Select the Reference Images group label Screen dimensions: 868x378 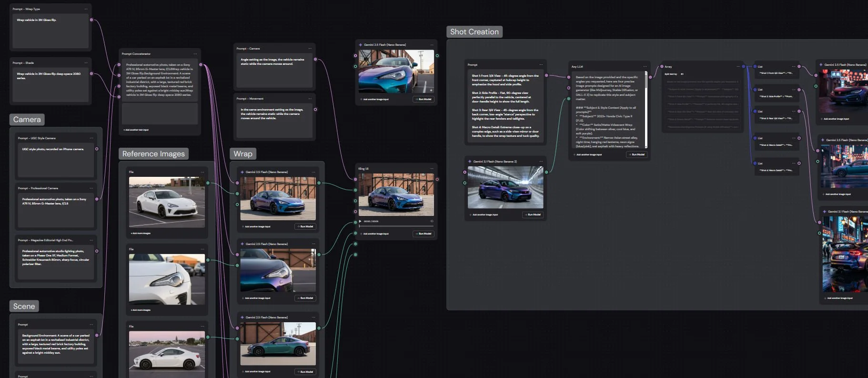(153, 153)
